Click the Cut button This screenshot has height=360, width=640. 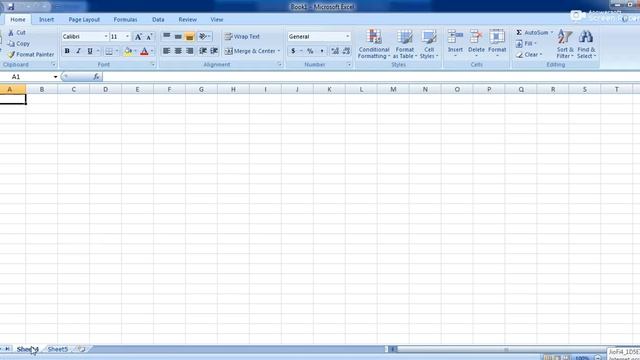17,33
